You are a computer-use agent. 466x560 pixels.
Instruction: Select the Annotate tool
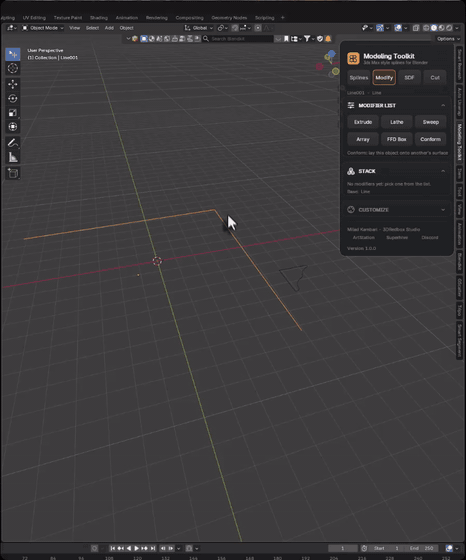[x=13, y=143]
